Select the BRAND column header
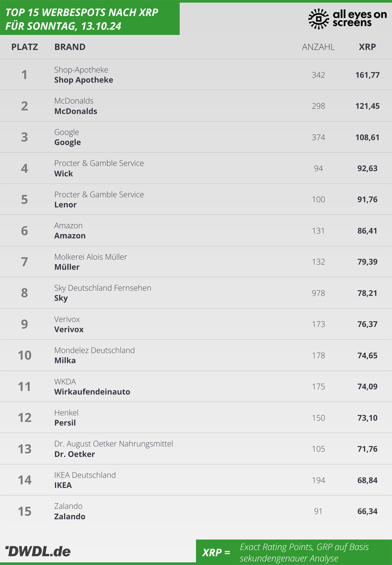392x565 pixels. click(70, 47)
